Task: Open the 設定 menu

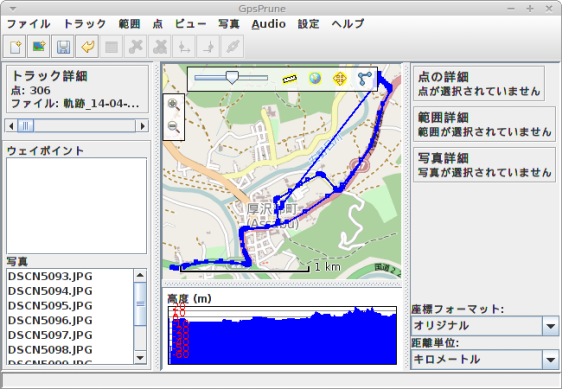Action: click(308, 24)
